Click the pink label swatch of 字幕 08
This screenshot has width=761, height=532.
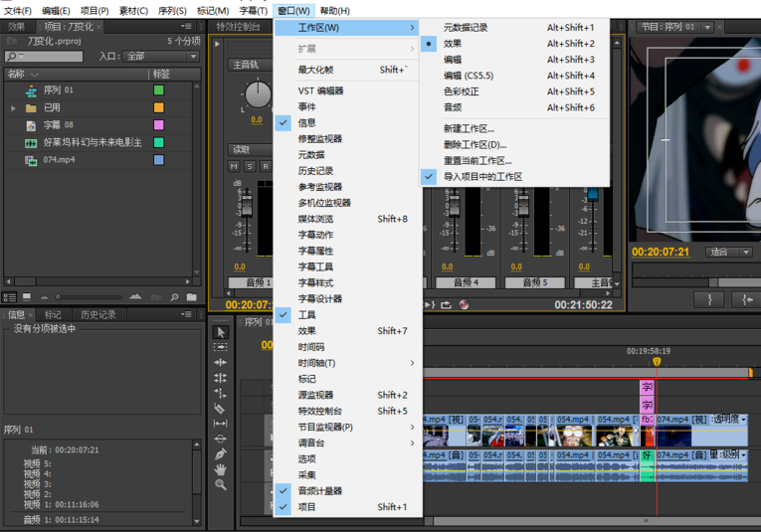point(158,125)
